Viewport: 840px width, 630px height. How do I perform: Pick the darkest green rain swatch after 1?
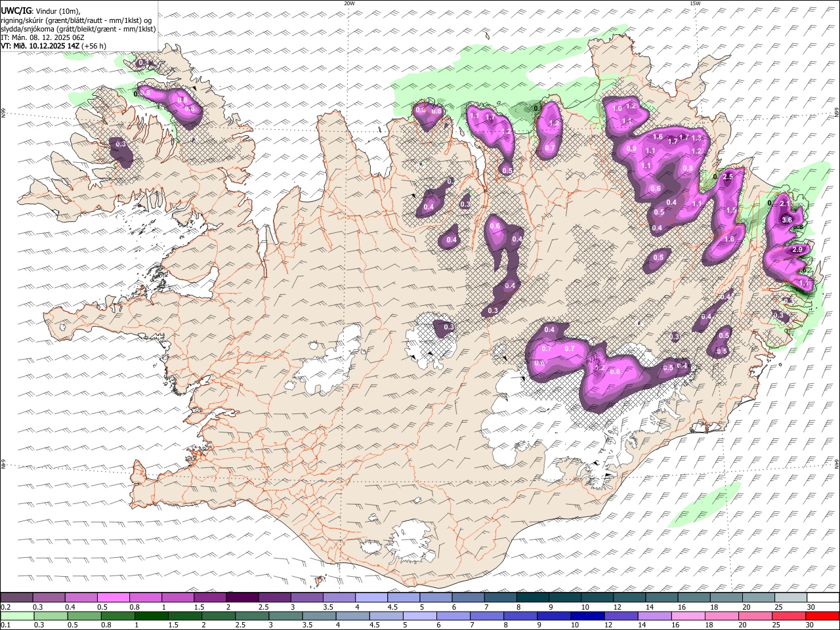(x=150, y=616)
